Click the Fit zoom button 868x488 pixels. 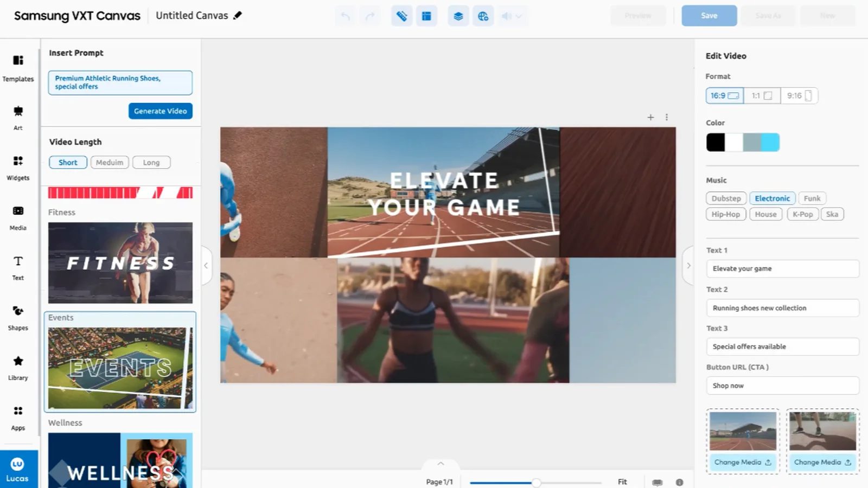click(x=622, y=482)
